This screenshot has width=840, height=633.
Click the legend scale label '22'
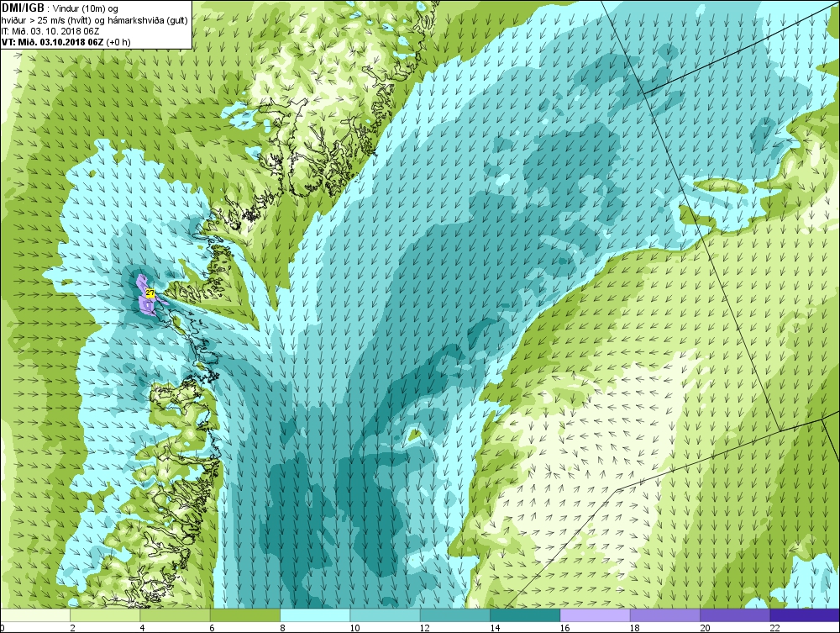pyautogui.click(x=774, y=628)
